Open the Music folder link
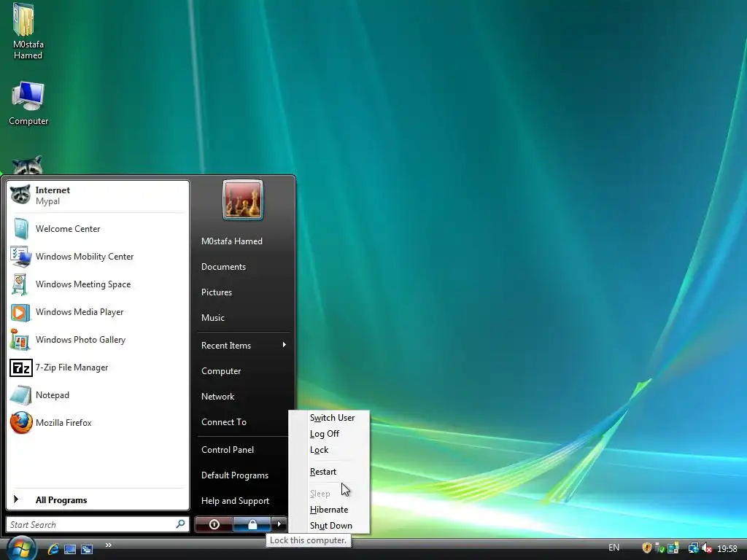747x560 pixels. pos(213,318)
